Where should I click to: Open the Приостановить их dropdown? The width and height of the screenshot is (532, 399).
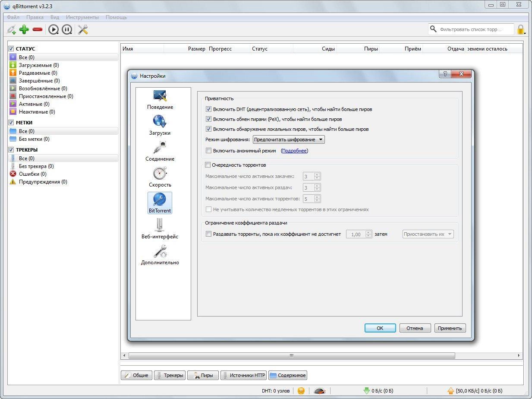pyautogui.click(x=428, y=234)
